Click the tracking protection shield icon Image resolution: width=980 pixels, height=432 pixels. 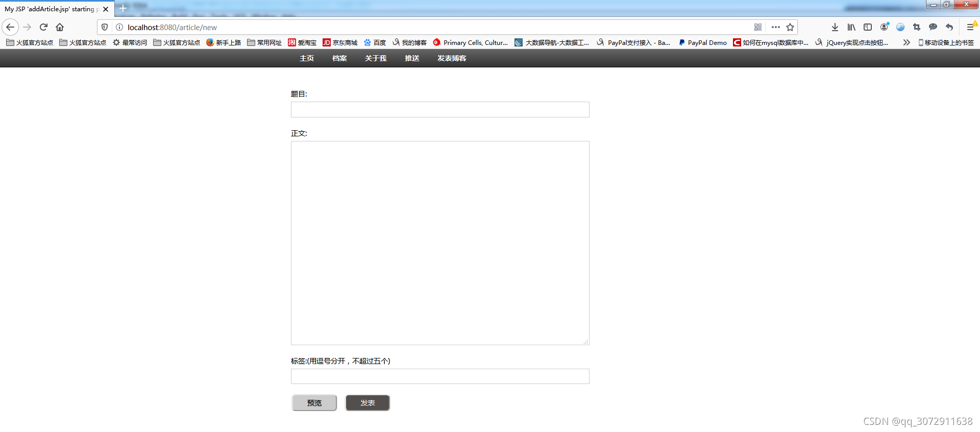click(x=105, y=27)
